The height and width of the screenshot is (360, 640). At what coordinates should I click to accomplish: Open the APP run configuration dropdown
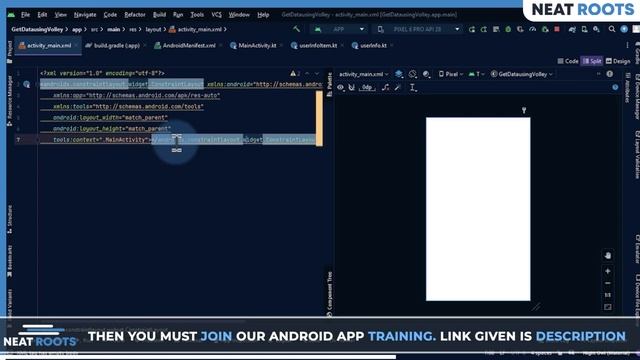point(338,29)
